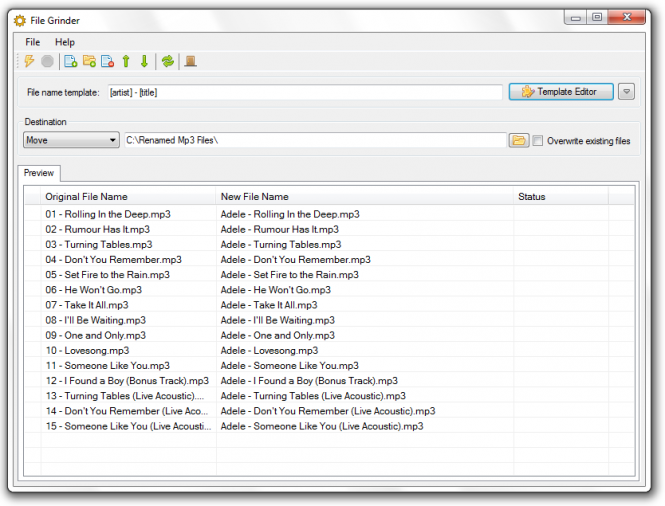Image resolution: width=665 pixels, height=506 pixels.
Task: Expand dropdown arrow beside Template Editor
Action: (x=627, y=92)
